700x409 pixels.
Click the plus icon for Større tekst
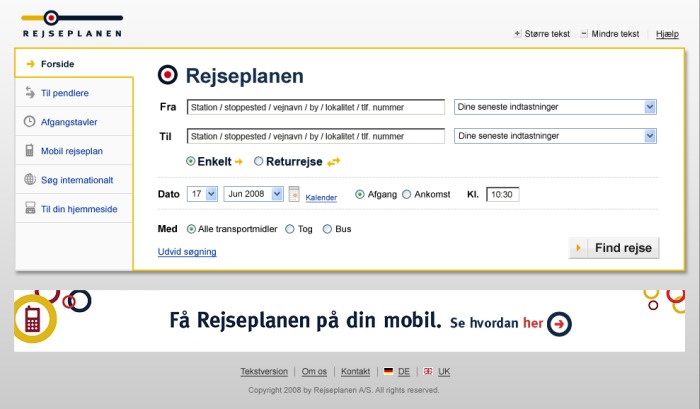[517, 33]
